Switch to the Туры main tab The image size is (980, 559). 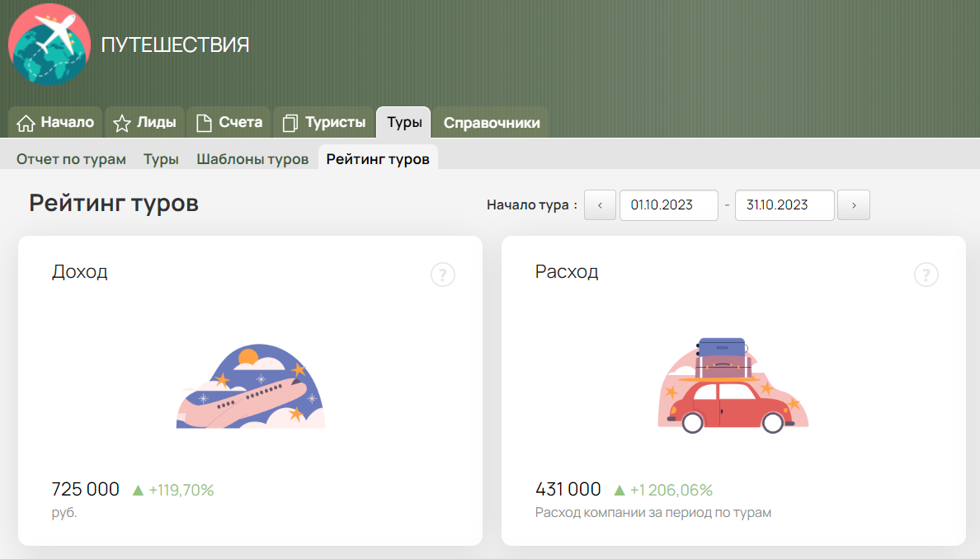pos(404,123)
